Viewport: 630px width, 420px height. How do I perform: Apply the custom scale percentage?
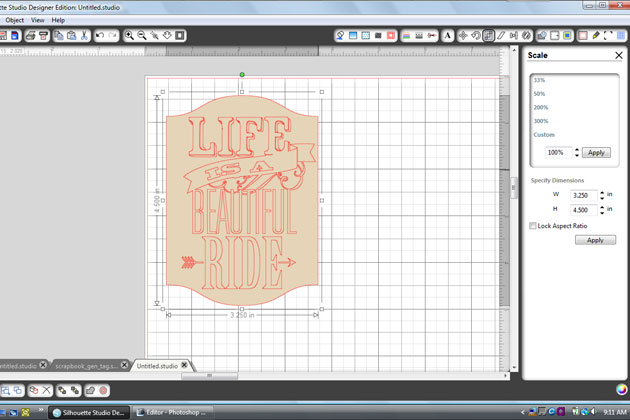coord(596,153)
